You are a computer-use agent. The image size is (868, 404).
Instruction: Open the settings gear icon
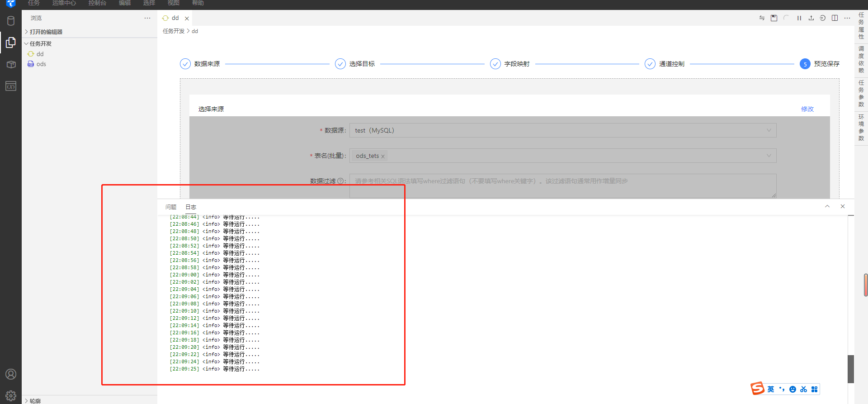point(11,396)
